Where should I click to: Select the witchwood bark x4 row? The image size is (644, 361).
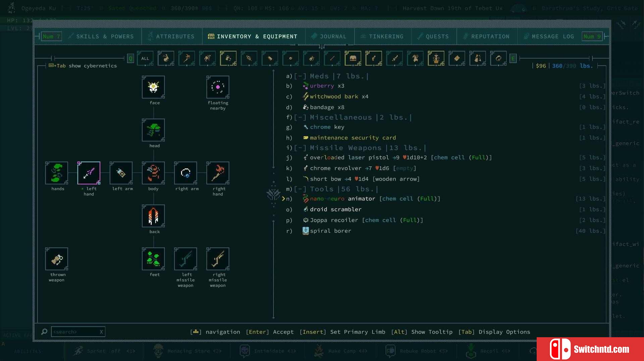click(x=446, y=97)
